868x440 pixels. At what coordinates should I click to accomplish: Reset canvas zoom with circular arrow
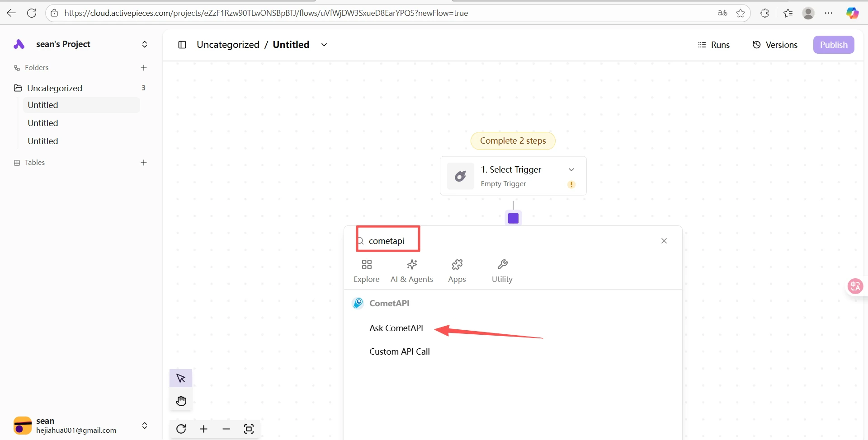181,429
